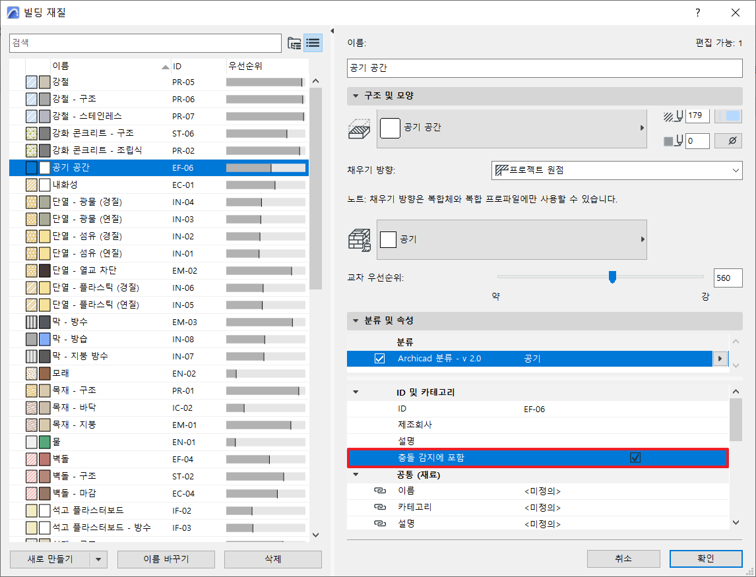756x577 pixels.
Task: Click hatch icon of 석고 플라스터보드 row
Action: click(x=31, y=510)
